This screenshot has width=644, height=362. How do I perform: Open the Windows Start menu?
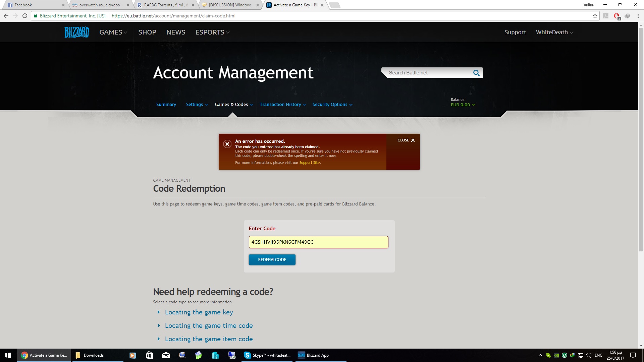pyautogui.click(x=8, y=355)
